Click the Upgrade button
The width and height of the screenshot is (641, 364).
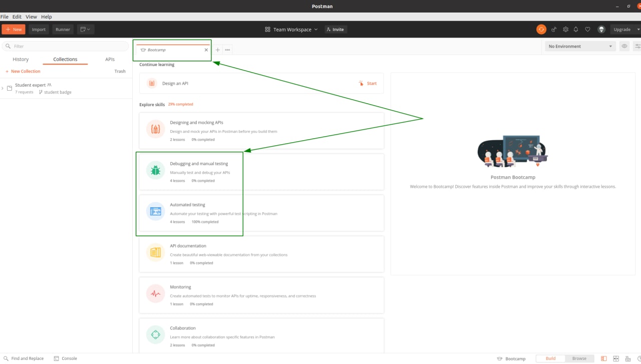click(622, 30)
